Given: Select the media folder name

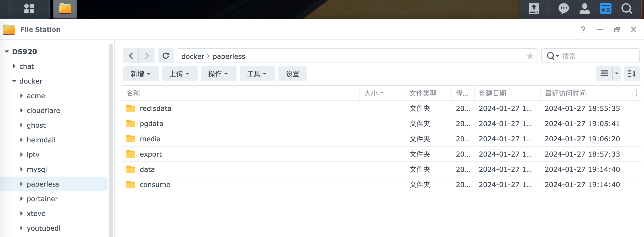Looking at the screenshot, I should tap(150, 139).
